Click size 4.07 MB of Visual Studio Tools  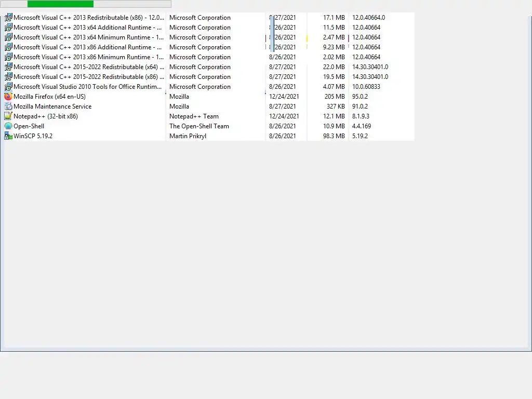click(334, 87)
